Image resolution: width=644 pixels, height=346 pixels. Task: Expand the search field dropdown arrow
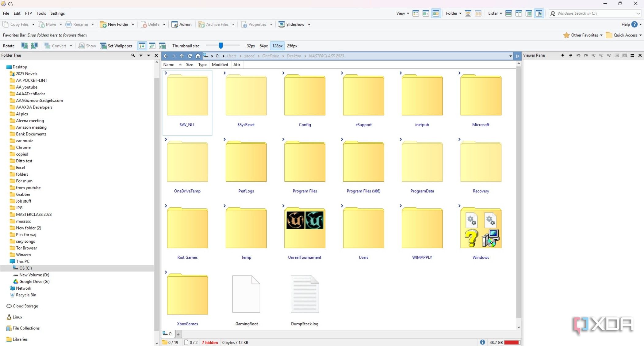[639, 13]
